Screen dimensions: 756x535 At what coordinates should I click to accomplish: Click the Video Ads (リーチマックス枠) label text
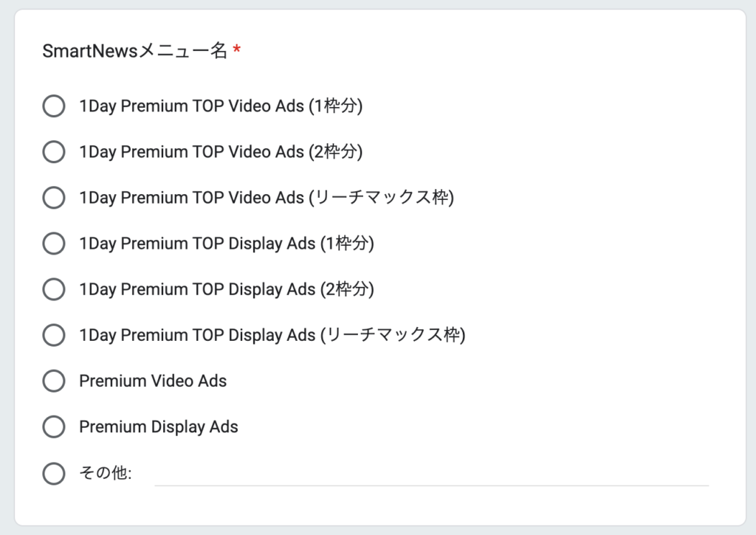[267, 198]
